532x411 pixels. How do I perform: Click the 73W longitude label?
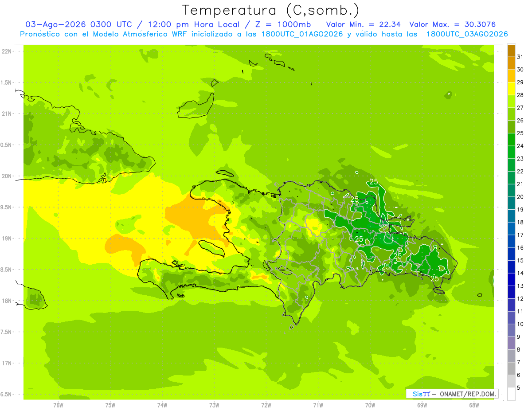click(214, 405)
